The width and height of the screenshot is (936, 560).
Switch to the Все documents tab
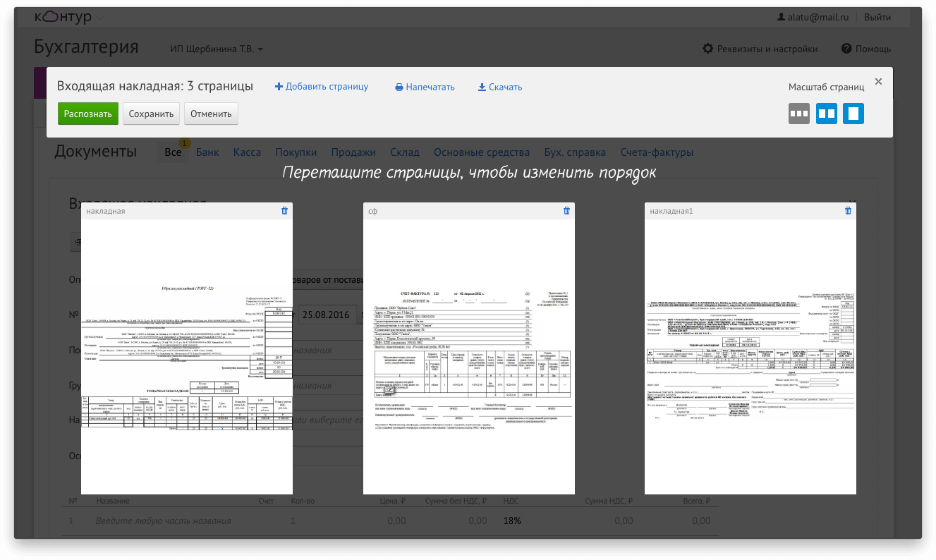(x=173, y=152)
